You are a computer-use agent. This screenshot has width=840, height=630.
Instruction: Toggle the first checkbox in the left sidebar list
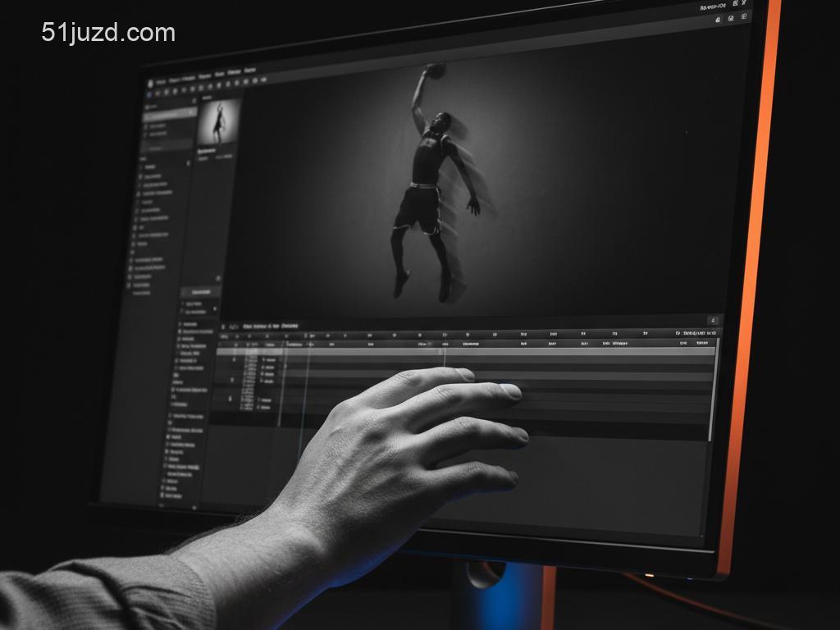(141, 167)
